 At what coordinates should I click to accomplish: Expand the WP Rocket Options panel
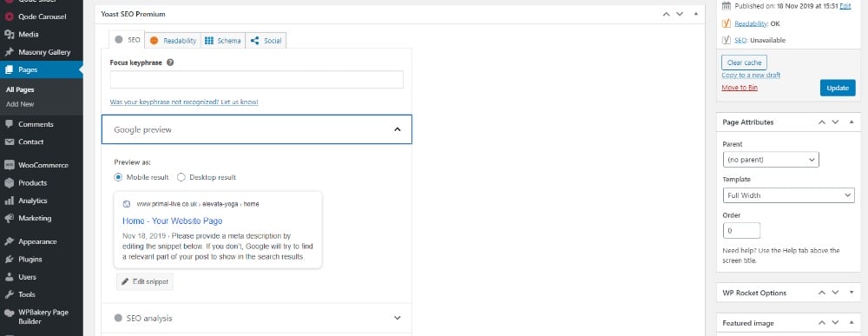852,293
